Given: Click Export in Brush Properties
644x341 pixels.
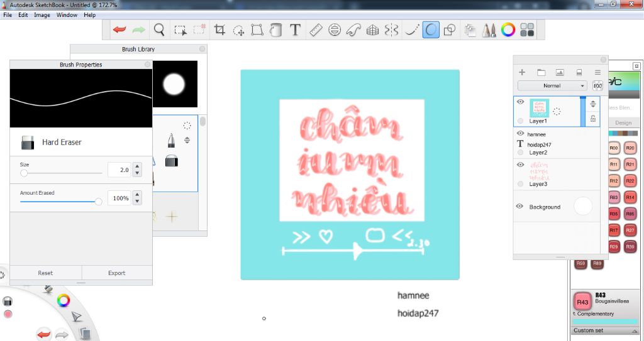Looking at the screenshot, I should 116,273.
